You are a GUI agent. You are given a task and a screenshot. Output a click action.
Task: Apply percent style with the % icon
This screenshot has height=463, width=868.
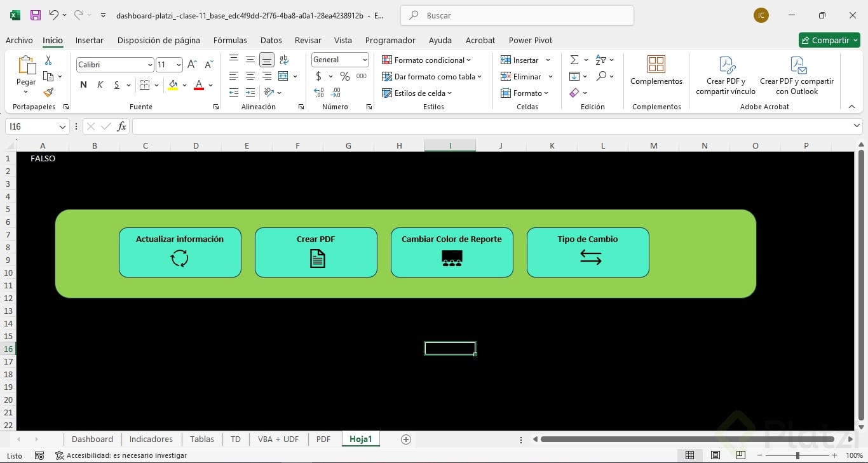point(344,76)
